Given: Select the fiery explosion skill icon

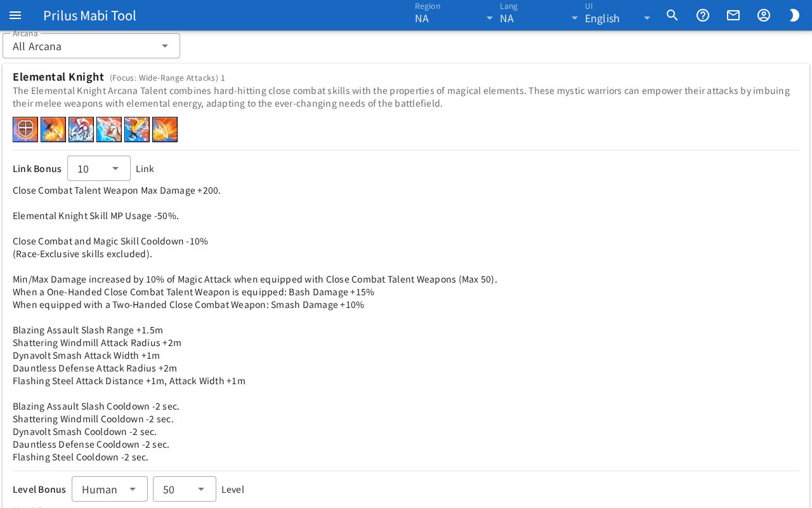Looking at the screenshot, I should [165, 130].
